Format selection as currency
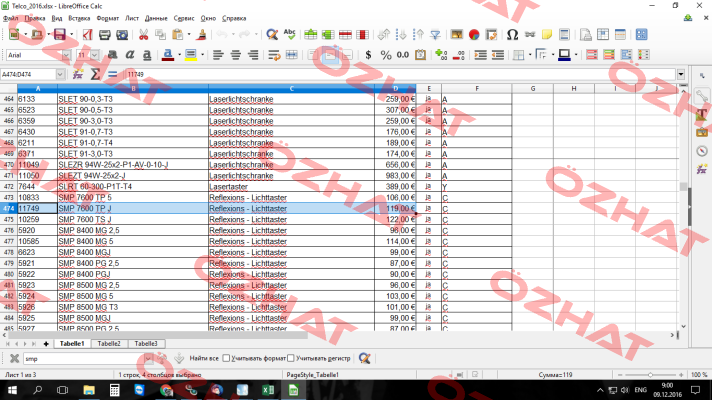 (x=368, y=55)
